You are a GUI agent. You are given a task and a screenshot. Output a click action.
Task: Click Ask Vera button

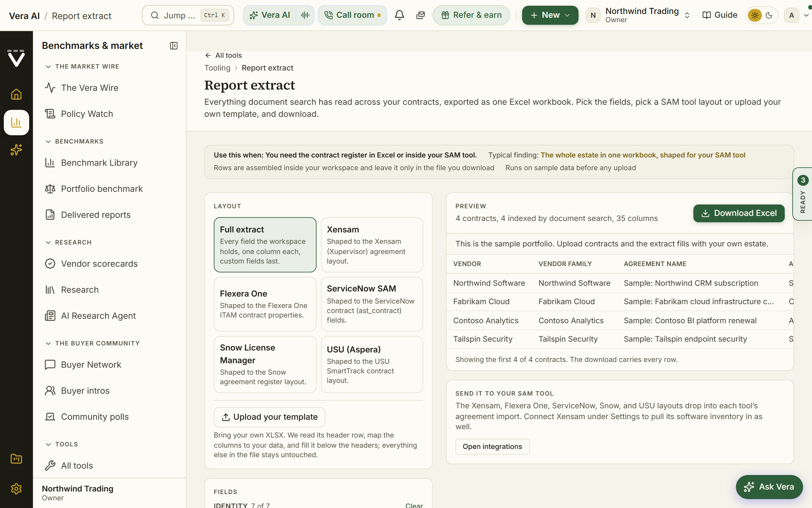point(769,487)
